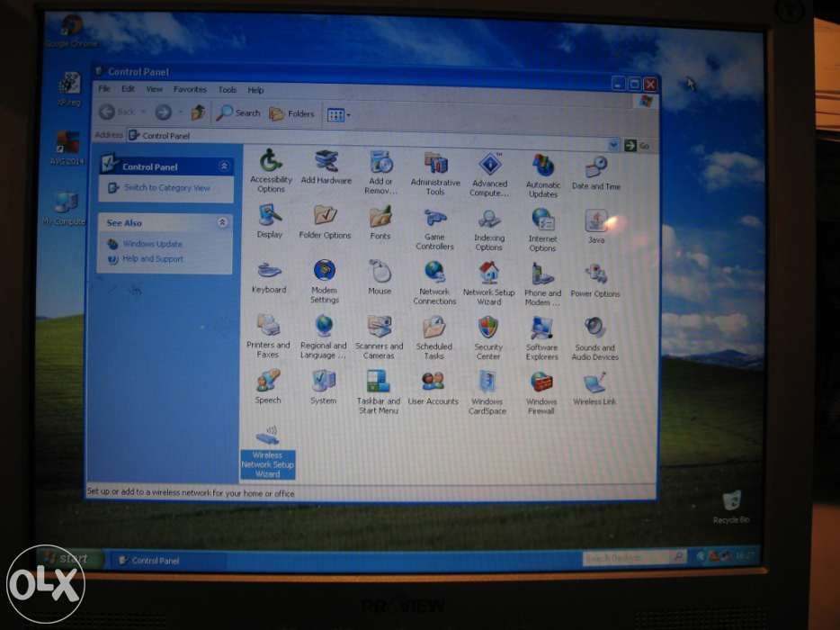Open the Display applet
Screen dimensions: 840x630
click(270, 220)
